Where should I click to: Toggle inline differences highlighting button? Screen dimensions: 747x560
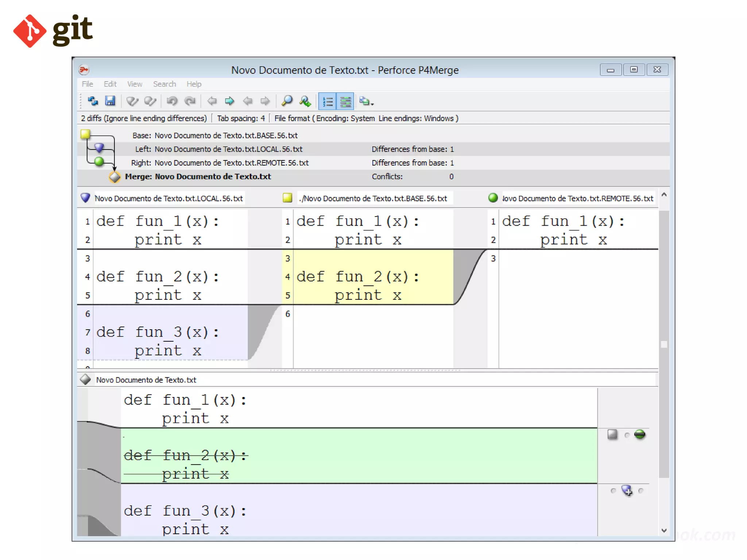(345, 101)
